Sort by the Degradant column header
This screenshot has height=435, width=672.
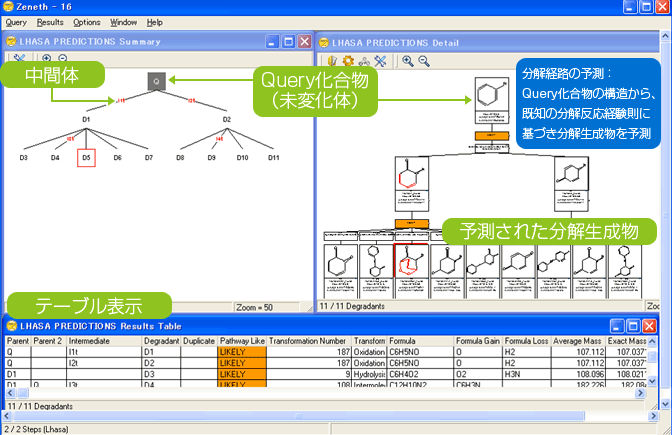(x=161, y=341)
